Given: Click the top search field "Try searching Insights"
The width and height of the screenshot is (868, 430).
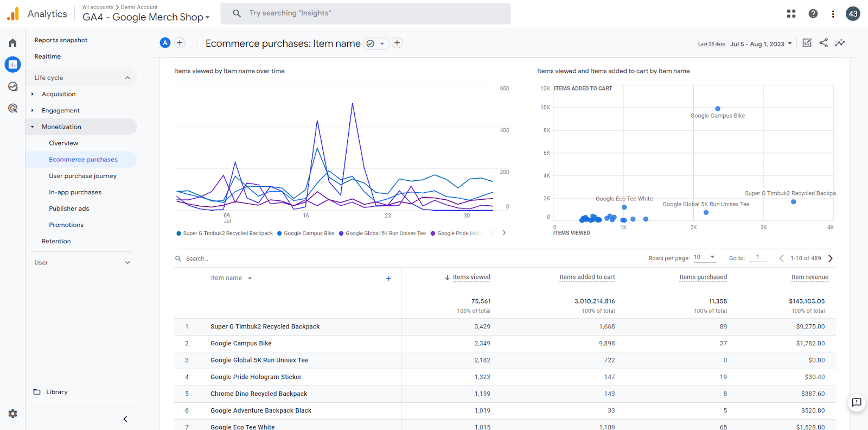Looking at the screenshot, I should pyautogui.click(x=366, y=14).
